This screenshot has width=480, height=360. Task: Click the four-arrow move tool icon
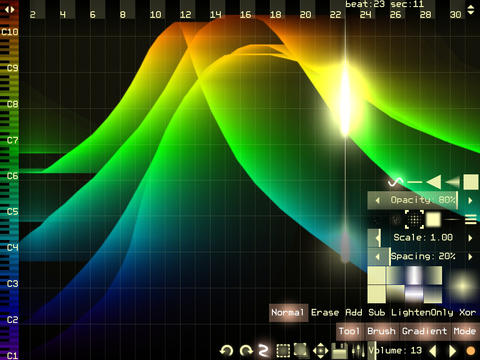coord(321,351)
